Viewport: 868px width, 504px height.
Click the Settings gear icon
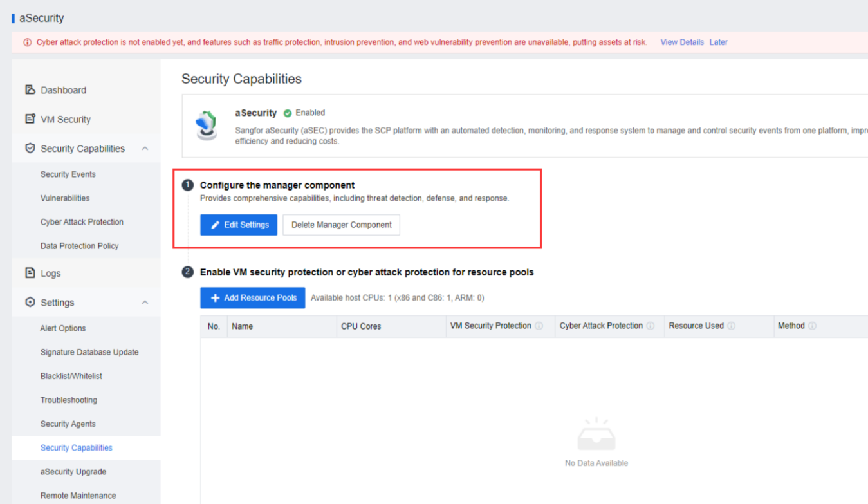pyautogui.click(x=30, y=302)
